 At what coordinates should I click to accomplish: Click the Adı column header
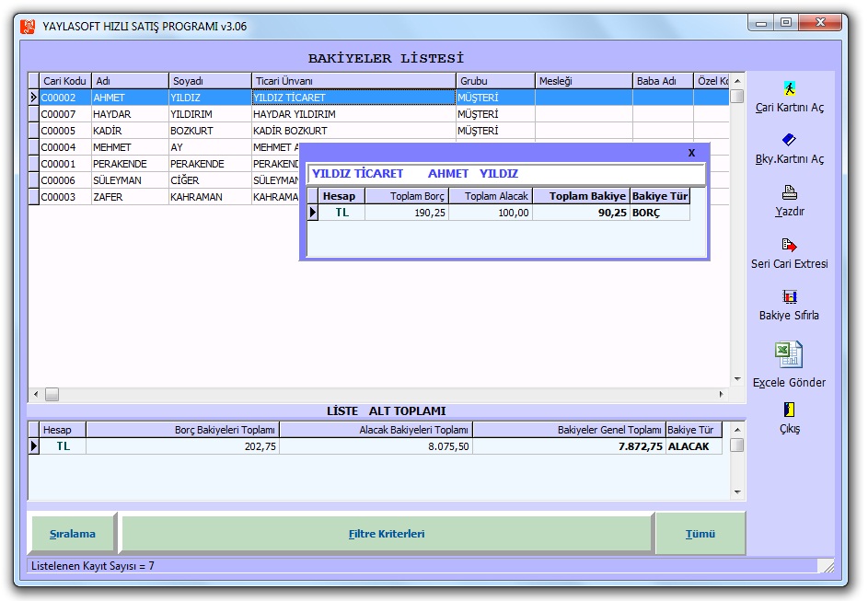point(130,81)
